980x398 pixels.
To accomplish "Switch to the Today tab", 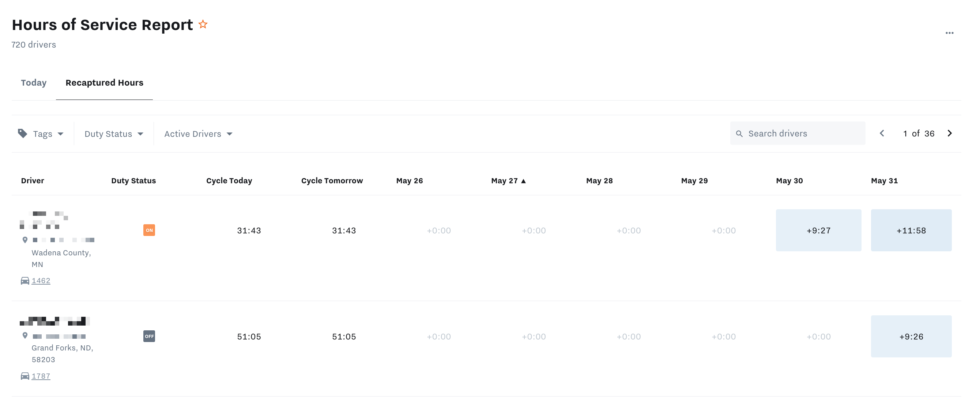I will click(34, 83).
